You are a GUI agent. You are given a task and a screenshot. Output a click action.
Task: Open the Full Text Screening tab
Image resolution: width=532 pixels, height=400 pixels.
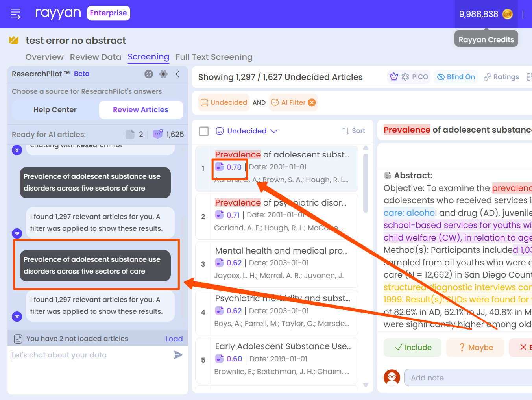pyautogui.click(x=214, y=57)
